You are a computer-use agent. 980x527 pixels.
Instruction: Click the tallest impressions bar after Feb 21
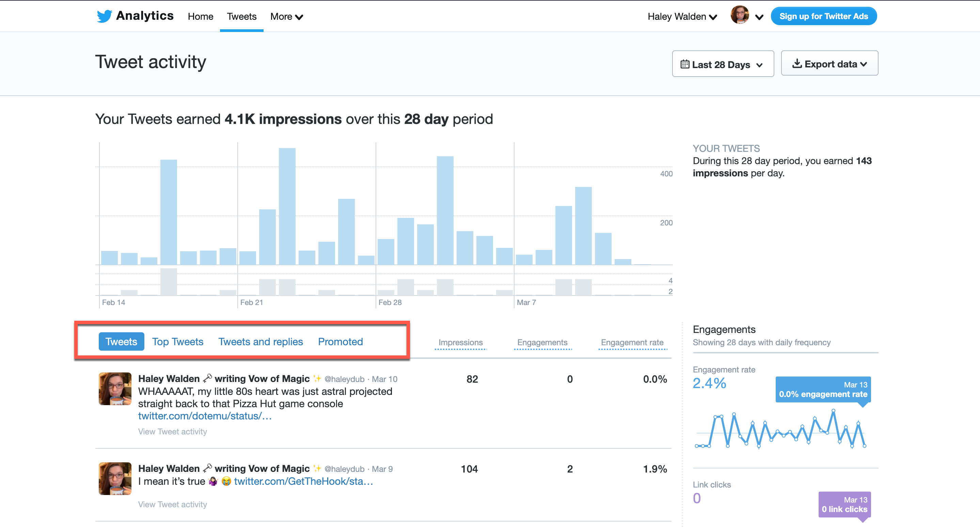point(287,206)
